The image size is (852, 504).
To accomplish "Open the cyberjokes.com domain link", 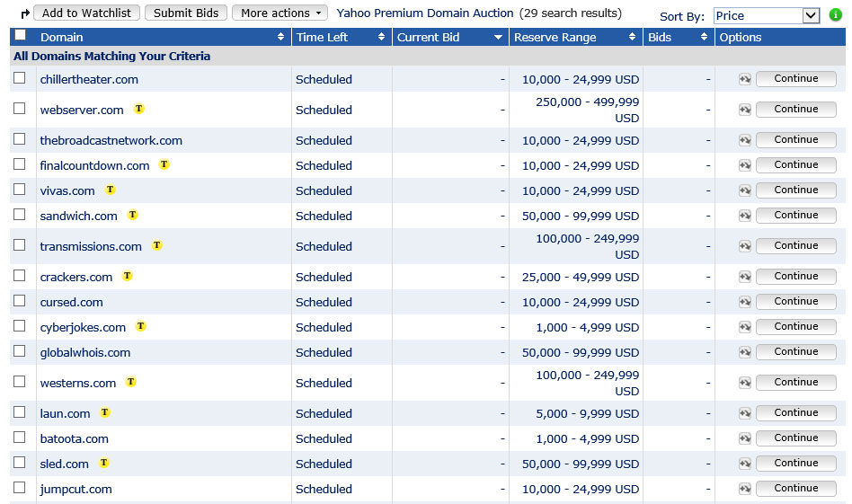I will tap(83, 328).
